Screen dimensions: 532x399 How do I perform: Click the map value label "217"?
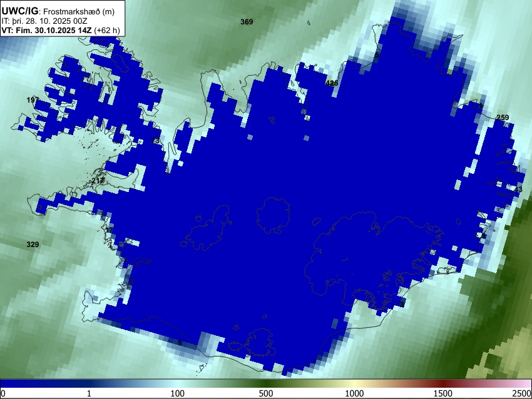point(98,181)
